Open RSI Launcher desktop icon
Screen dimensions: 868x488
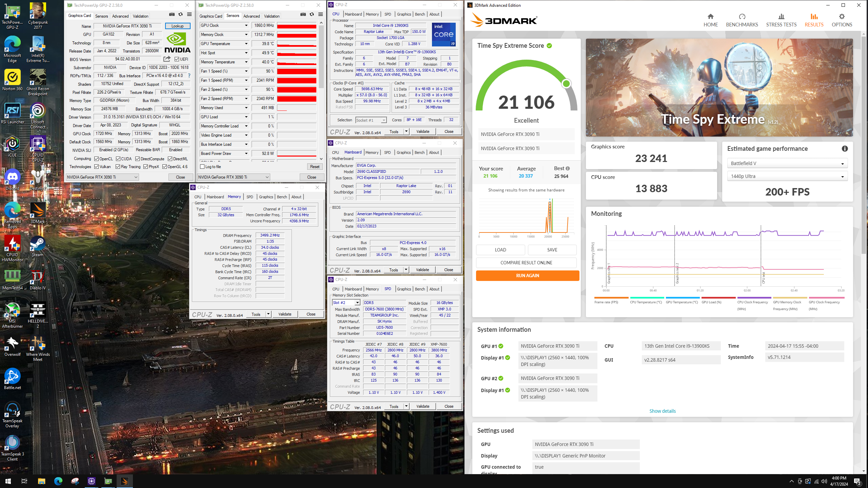pyautogui.click(x=12, y=113)
